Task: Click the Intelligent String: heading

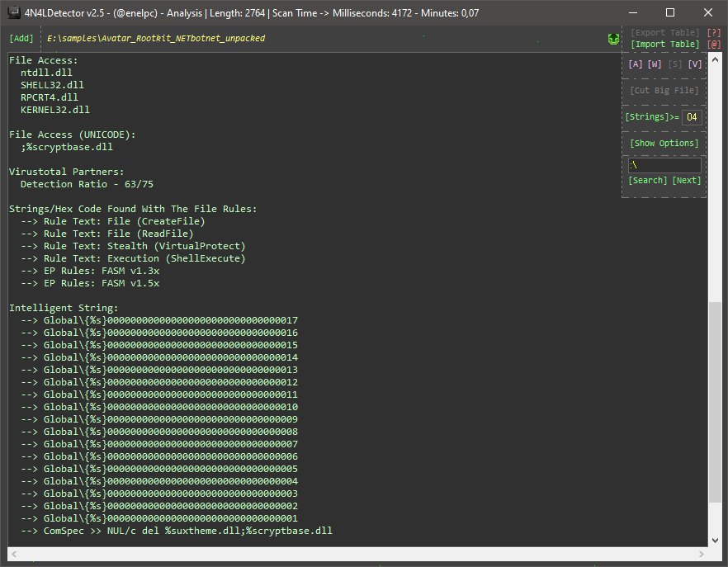Action: tap(64, 308)
